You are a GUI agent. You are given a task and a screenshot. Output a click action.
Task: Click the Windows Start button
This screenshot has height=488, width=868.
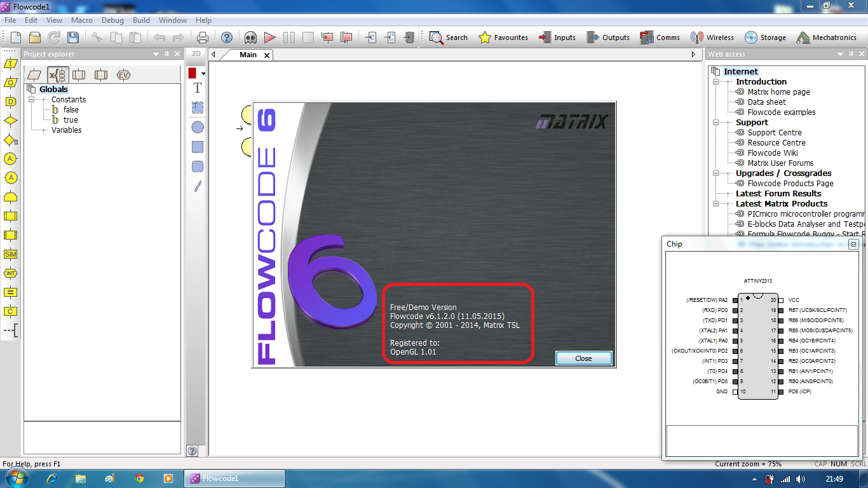pos(15,478)
